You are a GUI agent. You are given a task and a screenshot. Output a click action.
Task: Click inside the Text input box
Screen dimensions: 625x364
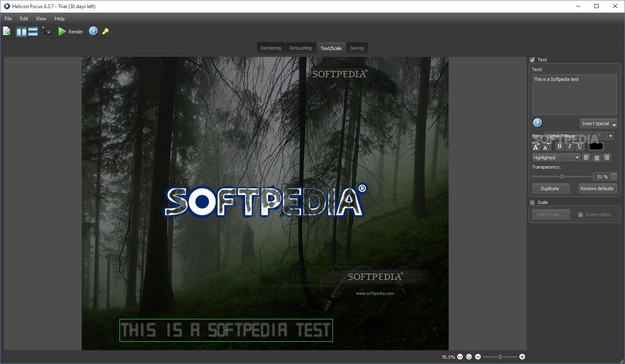pos(575,95)
